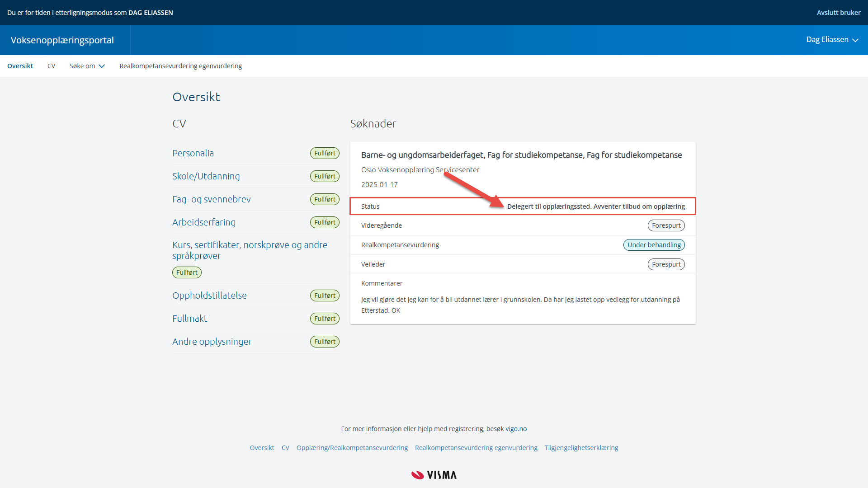Open Personalia CV section
Screen dimensions: 868x488
(x=193, y=153)
